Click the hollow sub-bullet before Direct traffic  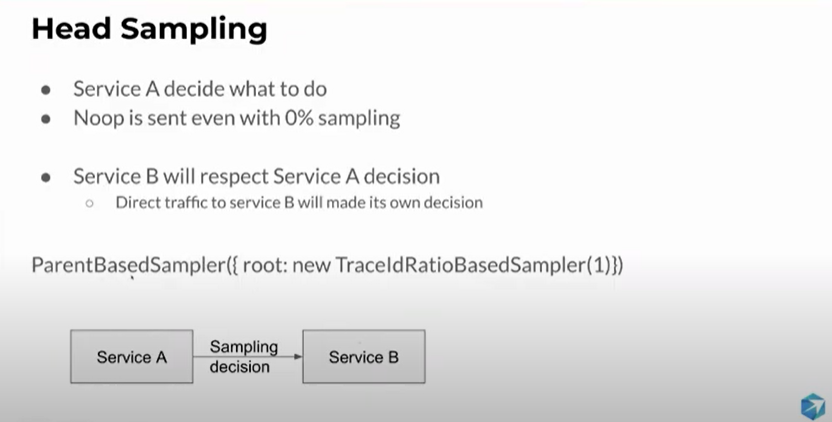pos(89,203)
